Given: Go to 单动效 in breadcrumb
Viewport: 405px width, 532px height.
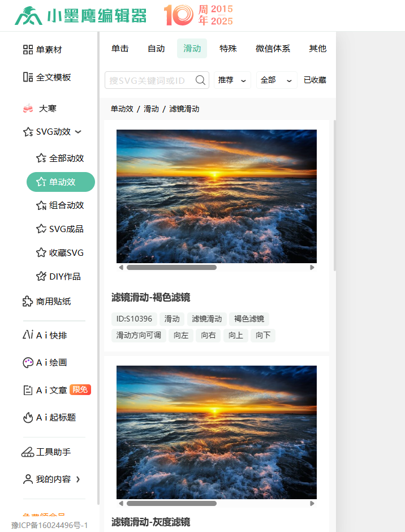Looking at the screenshot, I should (122, 109).
